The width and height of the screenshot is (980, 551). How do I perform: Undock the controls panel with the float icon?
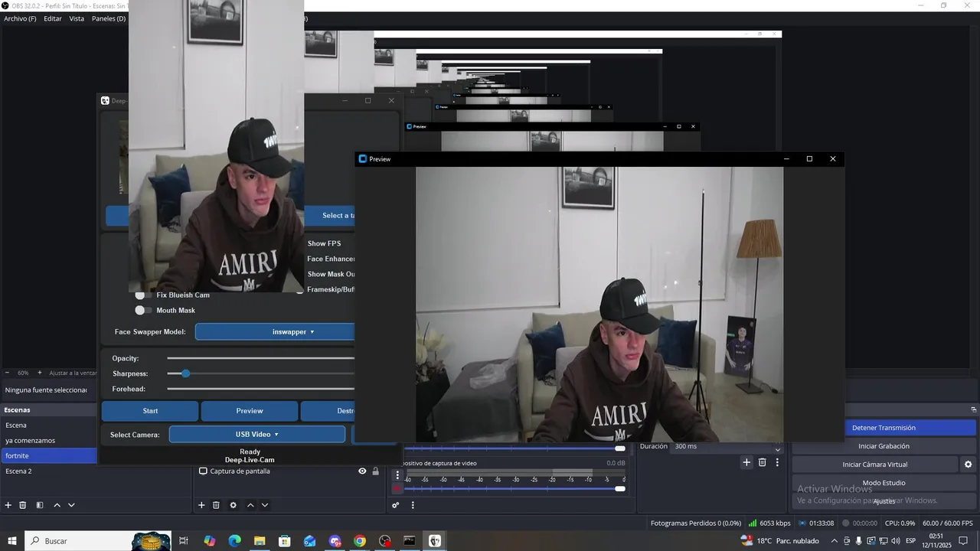[974, 409]
